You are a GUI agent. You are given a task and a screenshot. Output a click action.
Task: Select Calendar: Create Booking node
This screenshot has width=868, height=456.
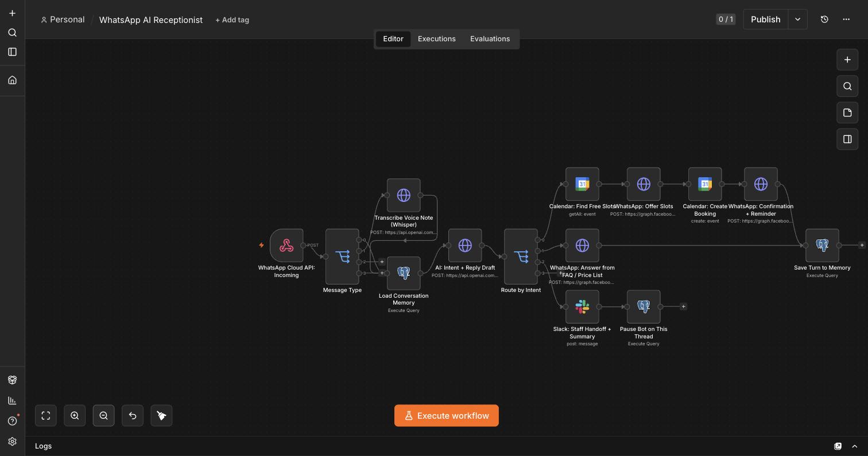tap(705, 184)
